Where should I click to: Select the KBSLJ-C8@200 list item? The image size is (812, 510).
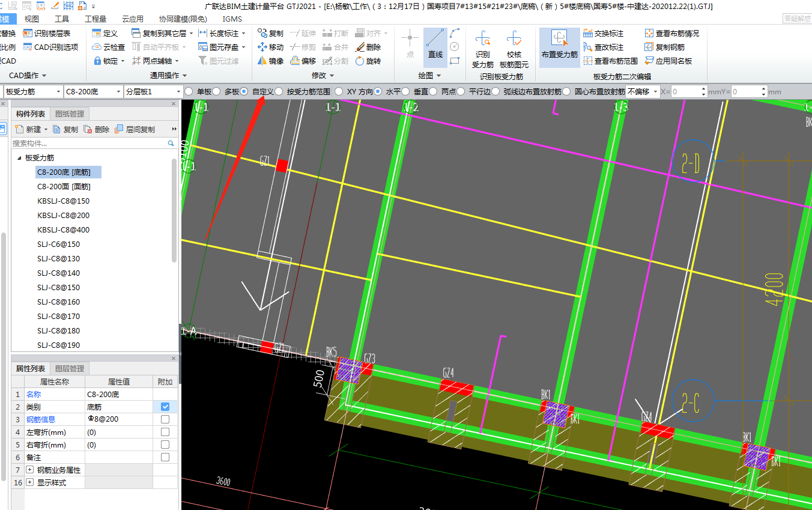coord(63,216)
